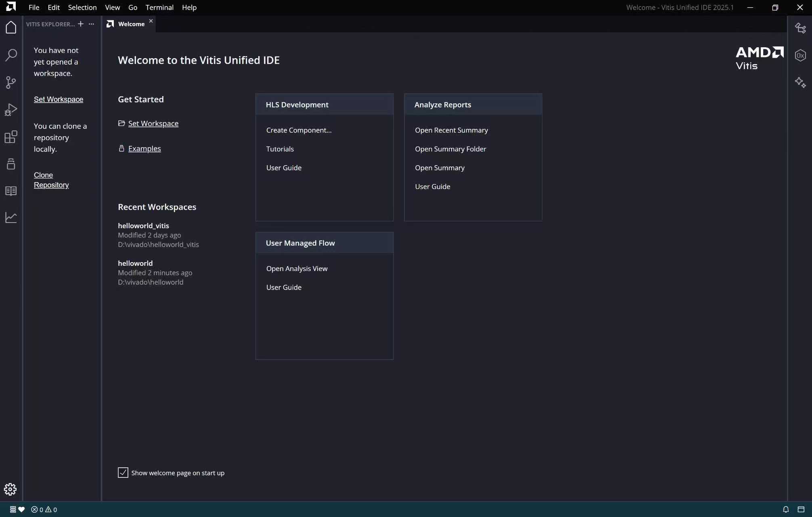The height and width of the screenshot is (517, 812).
Task: Click the plus button in Vitis Explorer
Action: (81, 24)
